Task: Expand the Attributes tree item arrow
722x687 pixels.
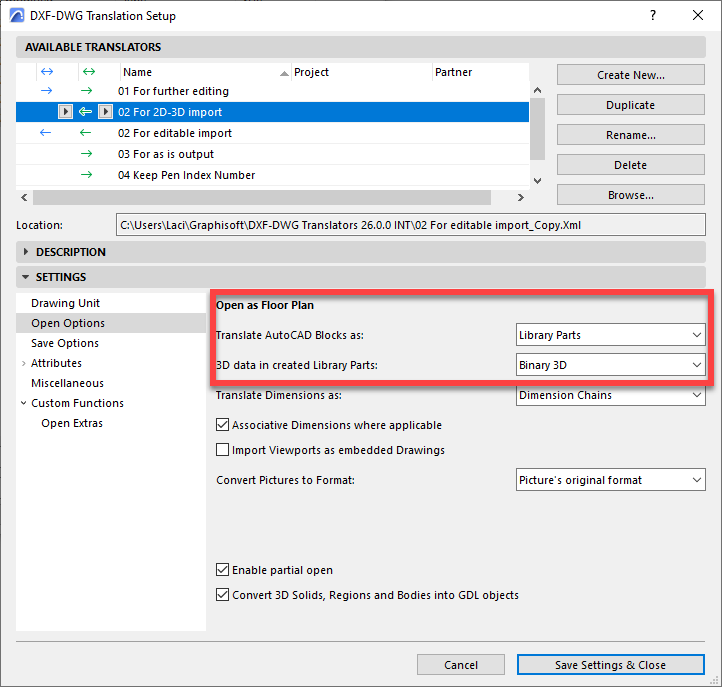Action: [23, 363]
